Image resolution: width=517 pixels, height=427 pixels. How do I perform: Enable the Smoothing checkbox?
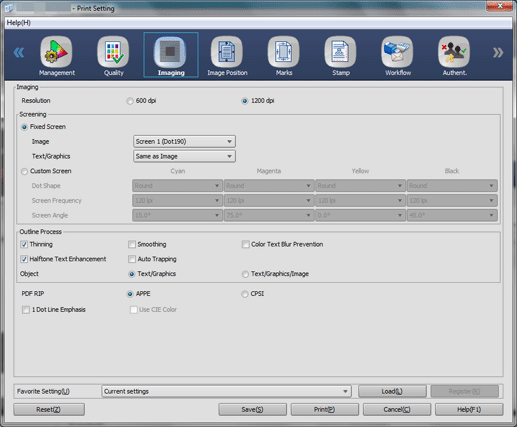tap(132, 244)
